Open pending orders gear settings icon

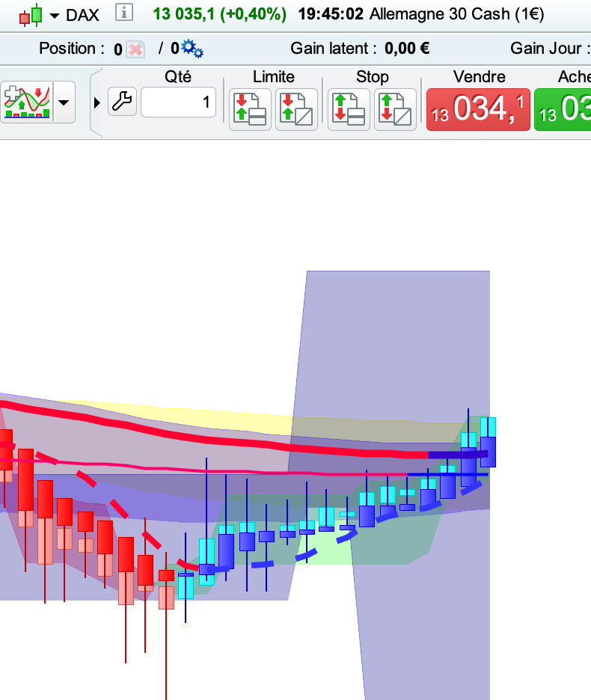(x=192, y=49)
